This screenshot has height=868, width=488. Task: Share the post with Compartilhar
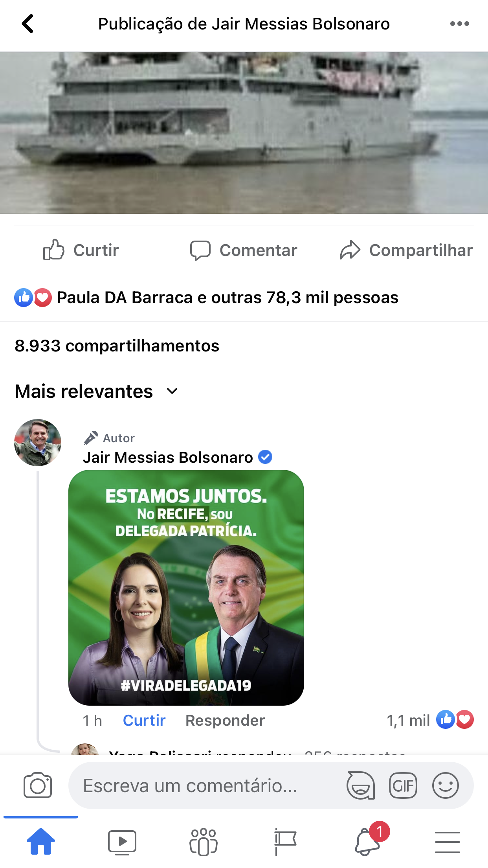click(406, 250)
